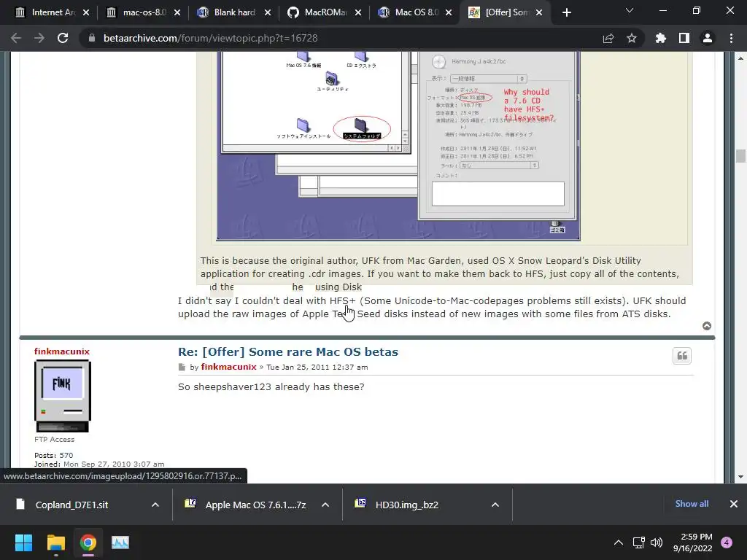Bookmark this page with star icon

coord(632,38)
